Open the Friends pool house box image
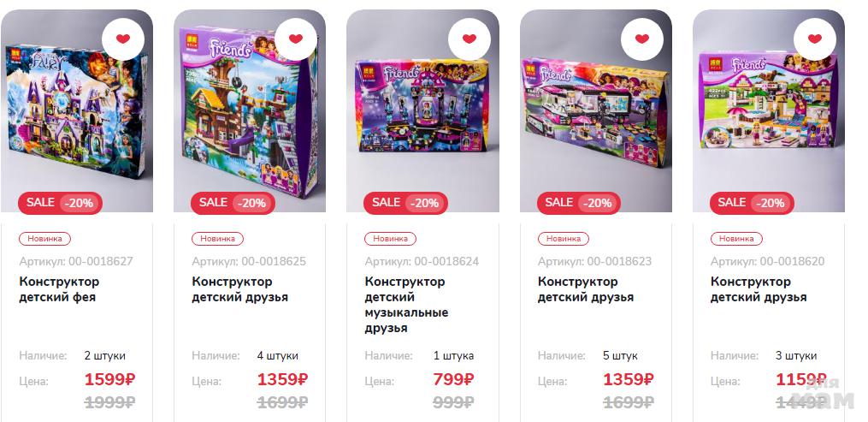The height and width of the screenshot is (422, 868). [x=768, y=110]
